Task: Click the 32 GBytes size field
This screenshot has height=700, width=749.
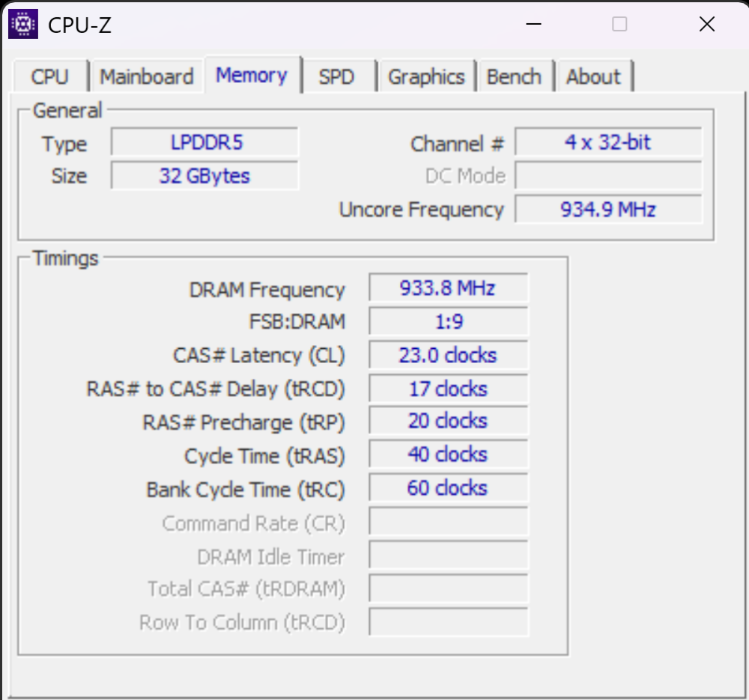Action: point(204,176)
